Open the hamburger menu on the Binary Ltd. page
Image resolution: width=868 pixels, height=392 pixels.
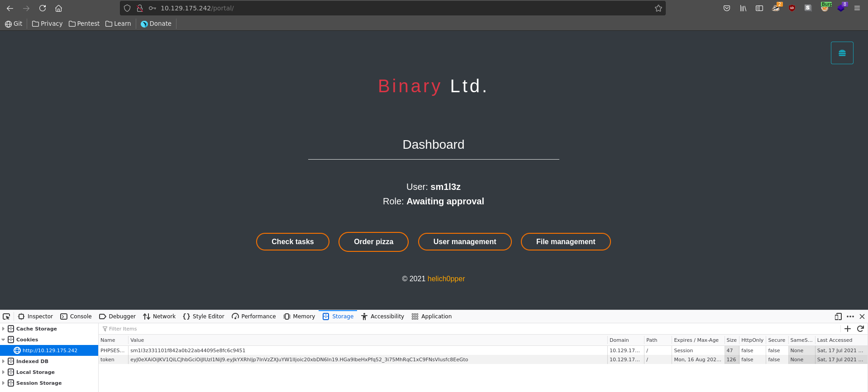[842, 53]
